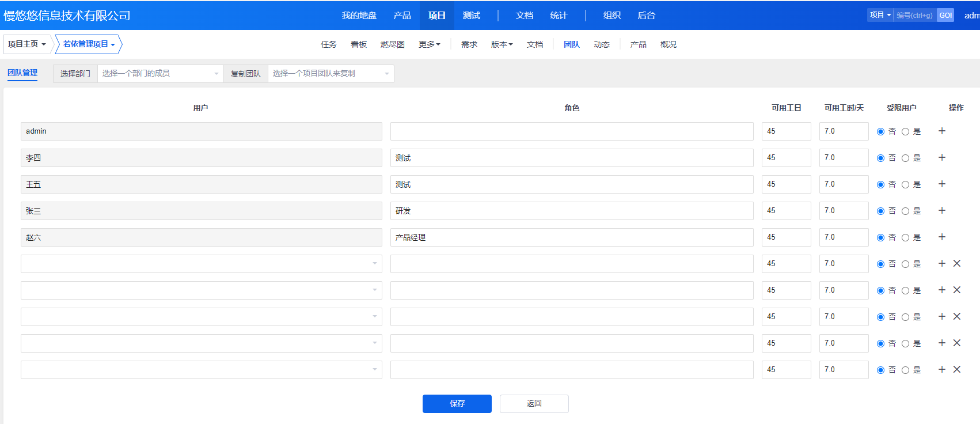Screen dimensions: 980x424
Task: Click the plus icon in admin row
Action: tap(942, 131)
